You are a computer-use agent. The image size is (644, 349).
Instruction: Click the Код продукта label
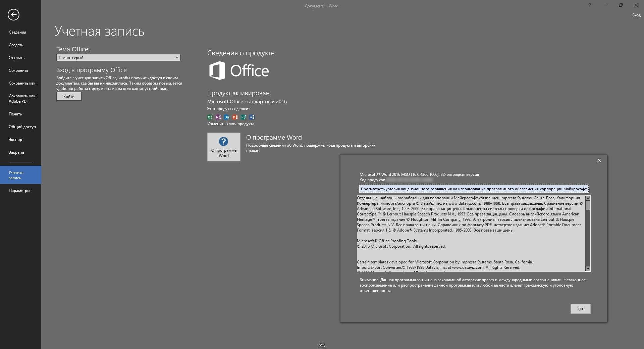pos(372,180)
